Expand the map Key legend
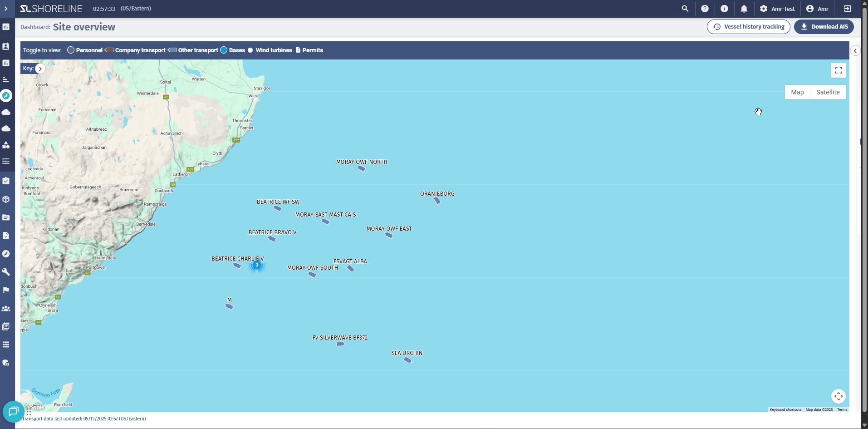868x429 pixels. click(40, 69)
